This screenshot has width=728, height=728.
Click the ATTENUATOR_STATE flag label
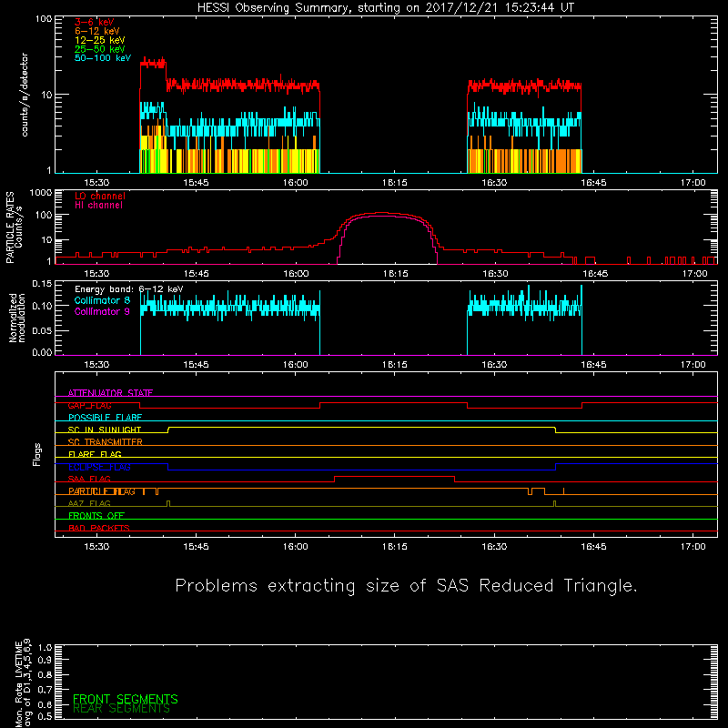[x=110, y=393]
